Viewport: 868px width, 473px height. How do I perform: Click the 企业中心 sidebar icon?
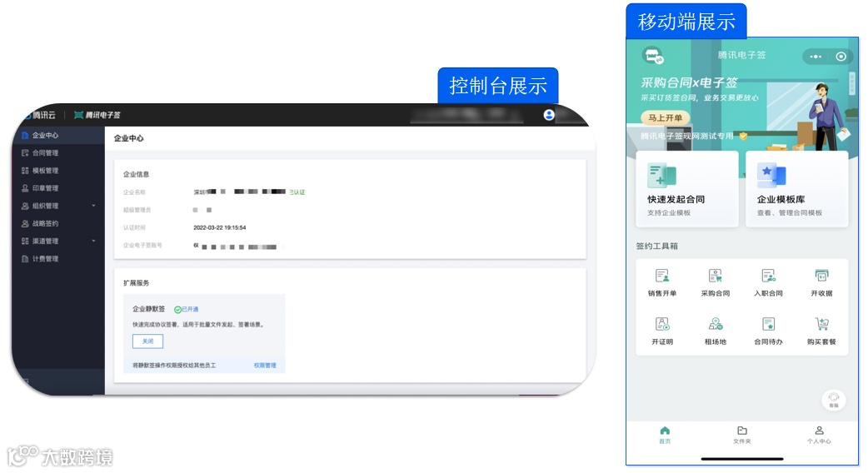(x=25, y=135)
